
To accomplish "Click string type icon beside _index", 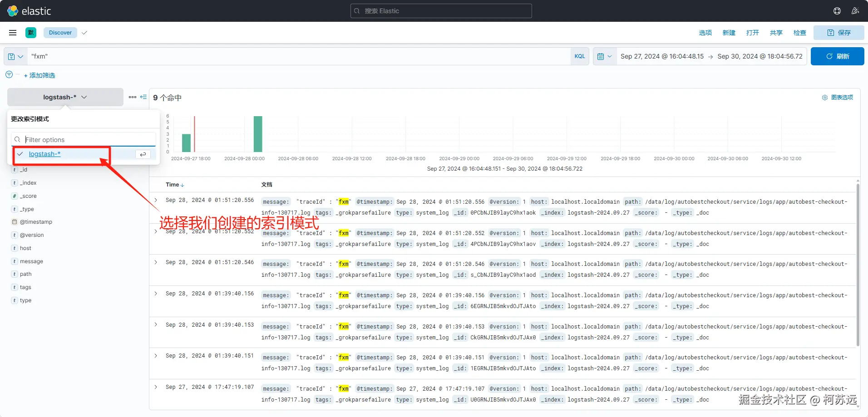I will 15,183.
